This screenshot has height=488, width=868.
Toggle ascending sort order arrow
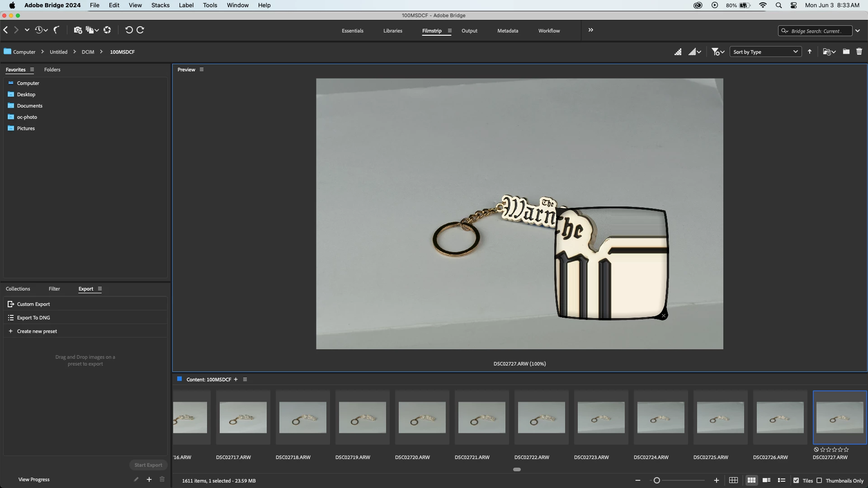810,52
